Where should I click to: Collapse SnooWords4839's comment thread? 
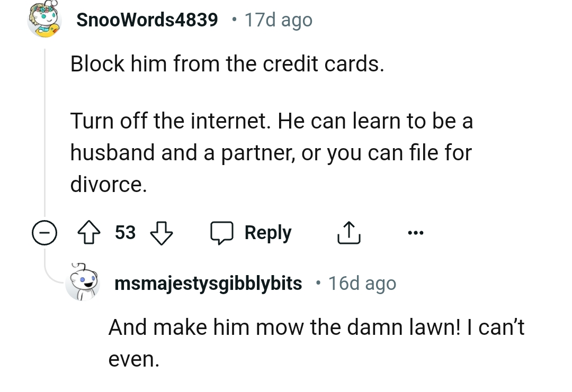44,232
